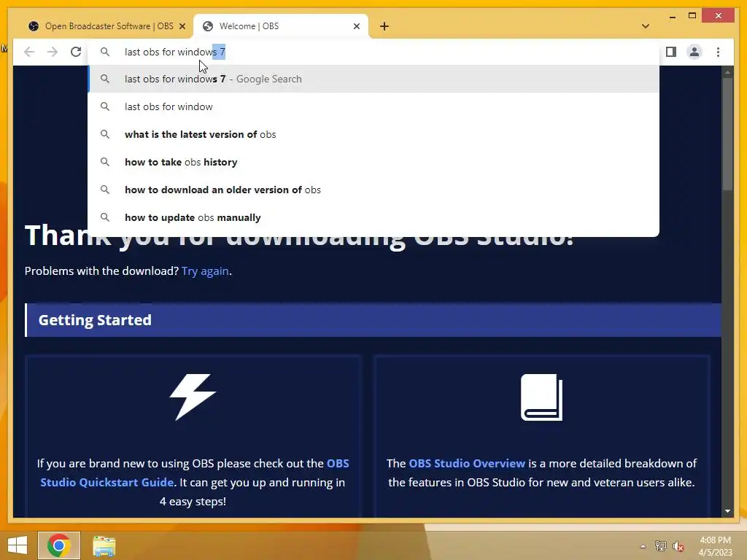The width and height of the screenshot is (747, 560).
Task: Minimize the Chrome window
Action: click(x=672, y=16)
